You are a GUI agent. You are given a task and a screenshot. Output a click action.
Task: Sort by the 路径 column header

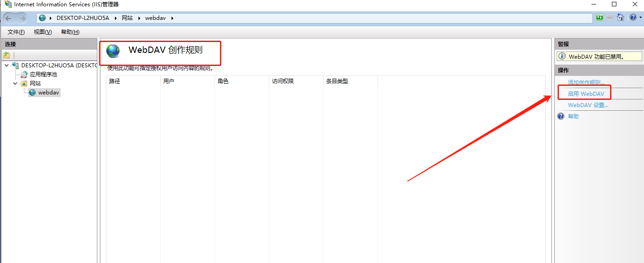coord(133,81)
